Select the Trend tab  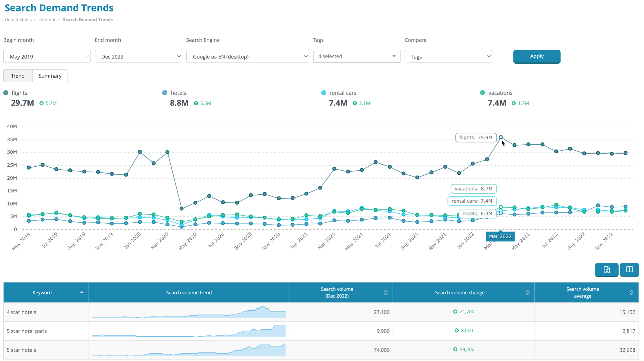pos(18,76)
